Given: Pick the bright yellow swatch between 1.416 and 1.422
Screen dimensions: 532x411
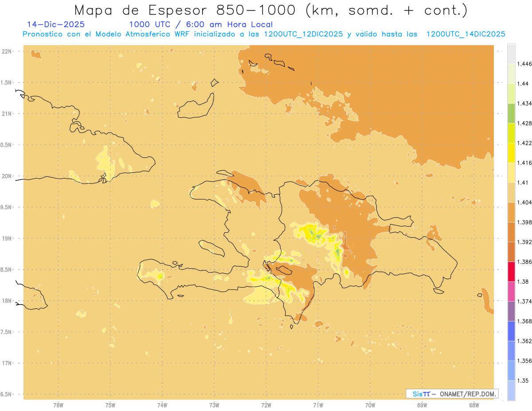Looking at the screenshot, I should click(511, 153).
